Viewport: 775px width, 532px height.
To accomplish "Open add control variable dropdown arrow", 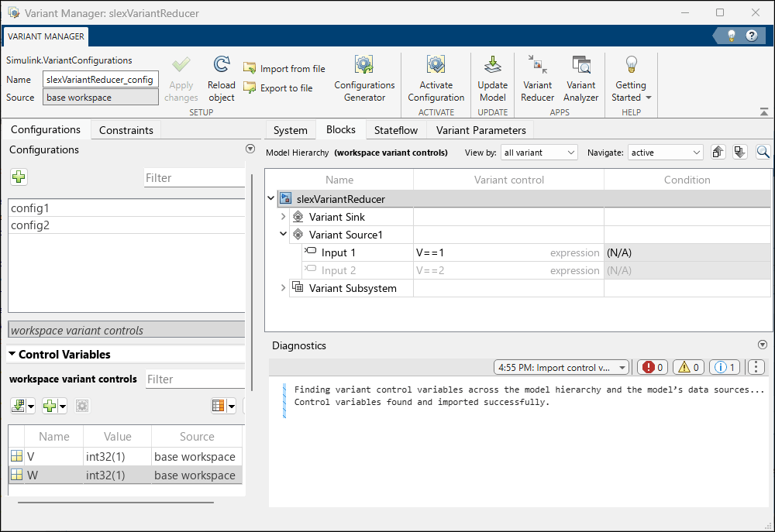I will [x=63, y=407].
